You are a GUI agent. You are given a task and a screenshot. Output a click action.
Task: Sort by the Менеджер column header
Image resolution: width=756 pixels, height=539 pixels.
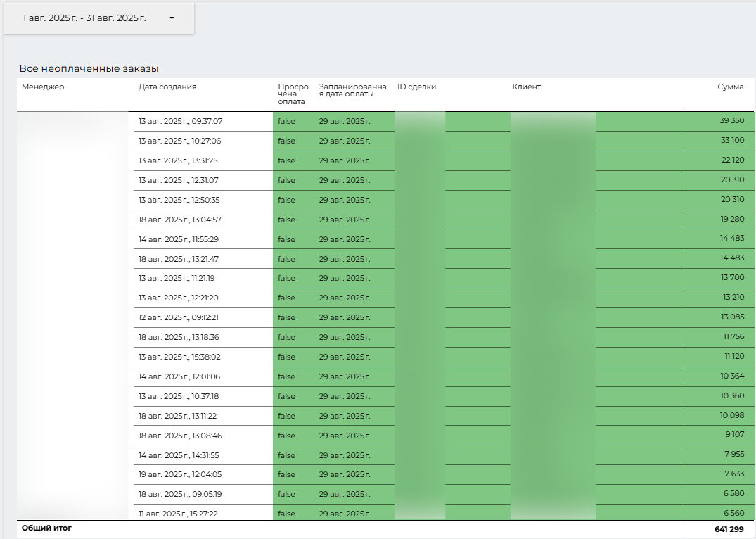point(43,87)
